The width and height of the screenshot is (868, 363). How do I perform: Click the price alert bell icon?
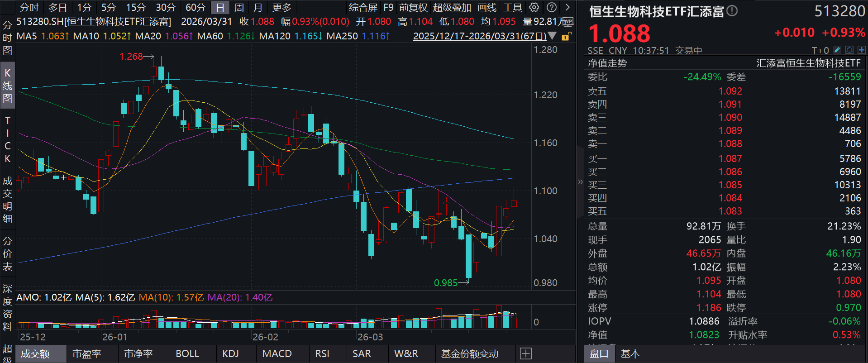pyautogui.click(x=849, y=50)
